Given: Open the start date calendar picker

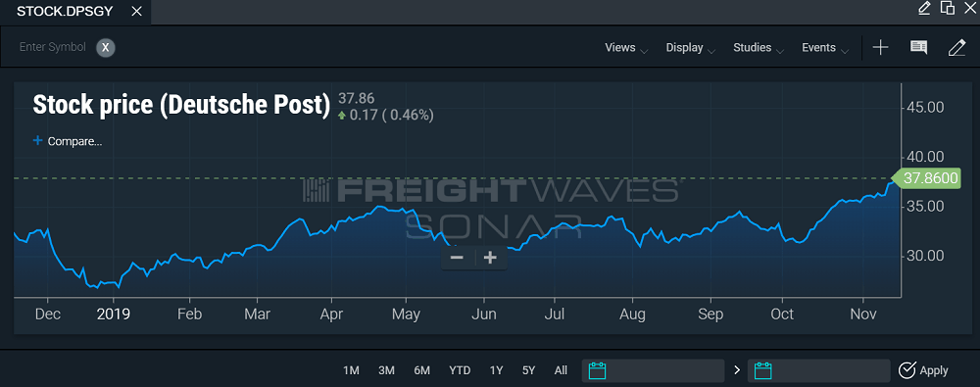Looking at the screenshot, I should (598, 370).
